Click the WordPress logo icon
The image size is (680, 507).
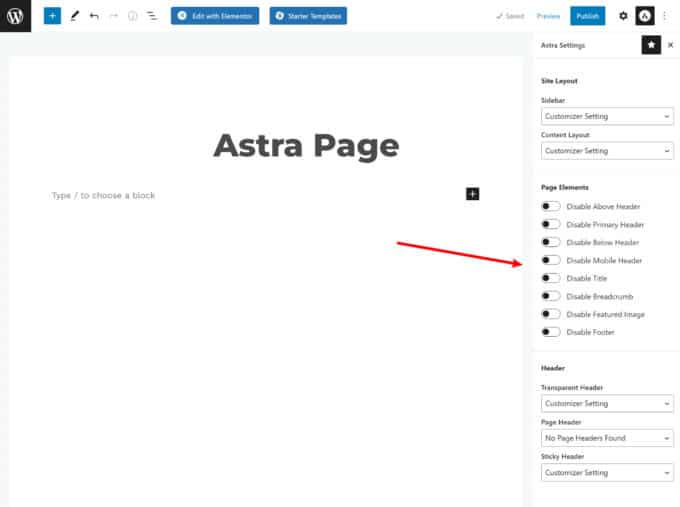tap(15, 16)
